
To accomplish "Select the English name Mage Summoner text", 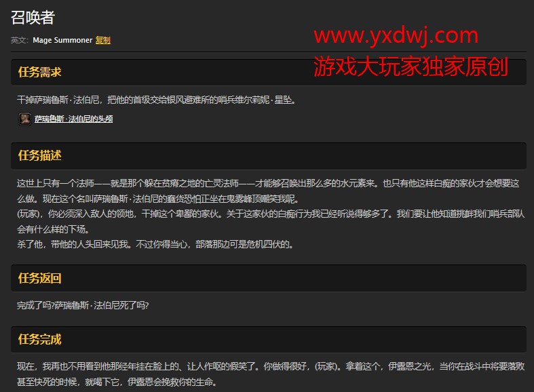I will tap(62, 40).
